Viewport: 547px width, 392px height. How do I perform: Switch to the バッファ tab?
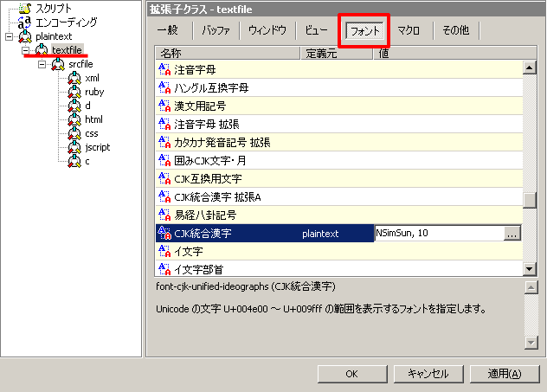tap(216, 30)
